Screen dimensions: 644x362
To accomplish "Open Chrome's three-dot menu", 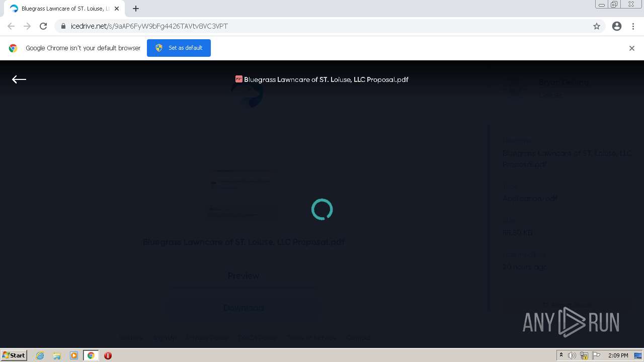I will pos(633,26).
